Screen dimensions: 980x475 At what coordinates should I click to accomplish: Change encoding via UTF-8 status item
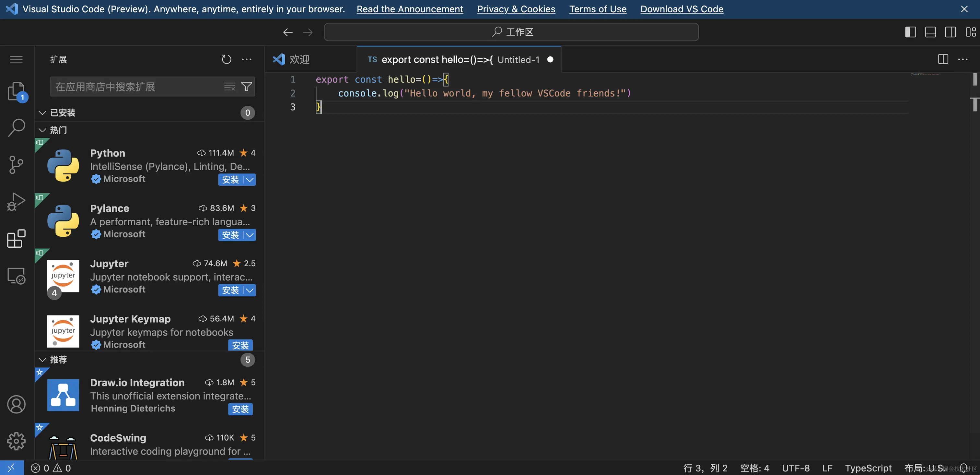pyautogui.click(x=796, y=468)
